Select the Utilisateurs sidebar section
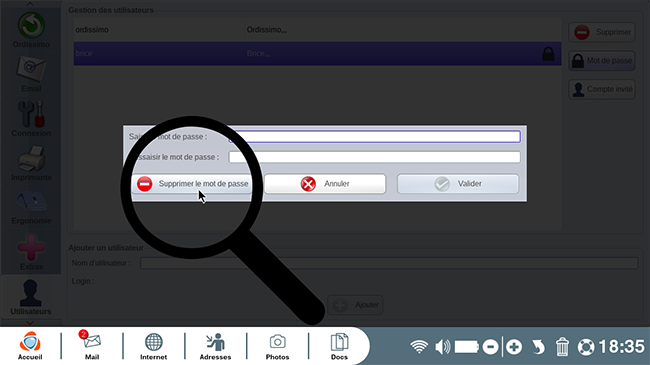650x365 pixels. click(31, 297)
